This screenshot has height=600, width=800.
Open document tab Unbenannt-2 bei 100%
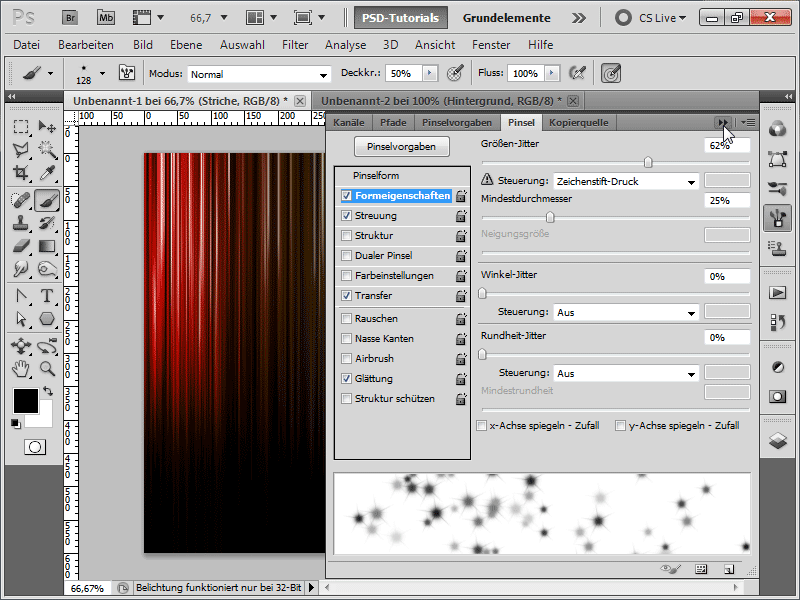[441, 101]
